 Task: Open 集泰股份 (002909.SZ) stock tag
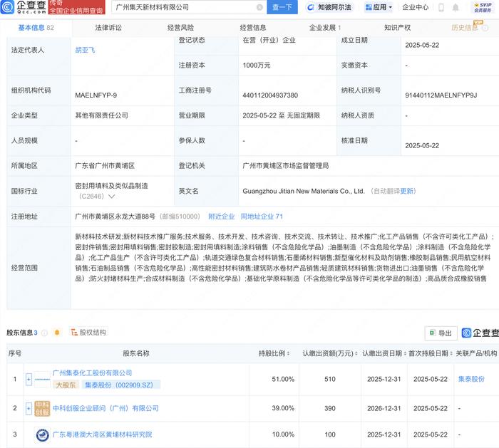(x=121, y=385)
